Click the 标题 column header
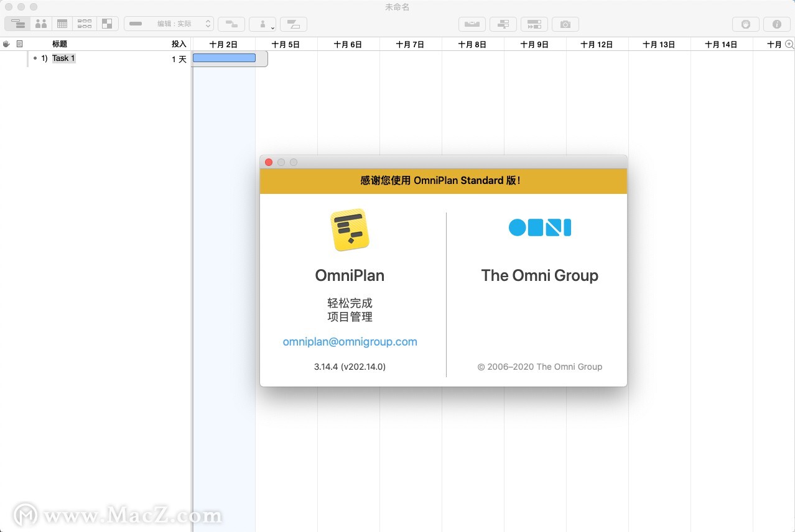795x532 pixels. click(x=60, y=44)
